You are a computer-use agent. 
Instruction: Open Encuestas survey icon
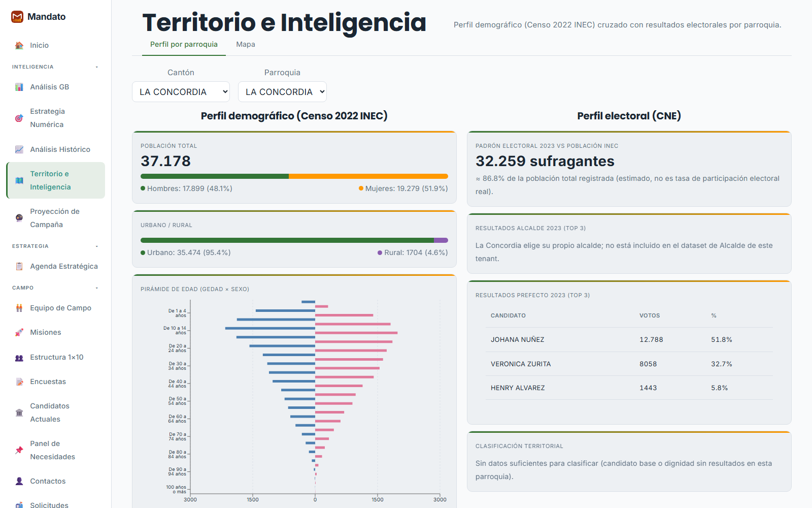[19, 382]
